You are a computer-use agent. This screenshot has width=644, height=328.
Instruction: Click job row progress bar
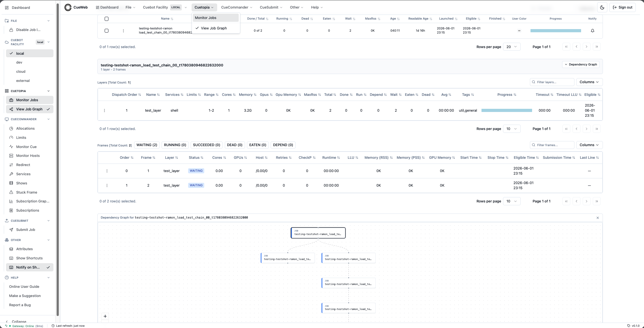[555, 31]
